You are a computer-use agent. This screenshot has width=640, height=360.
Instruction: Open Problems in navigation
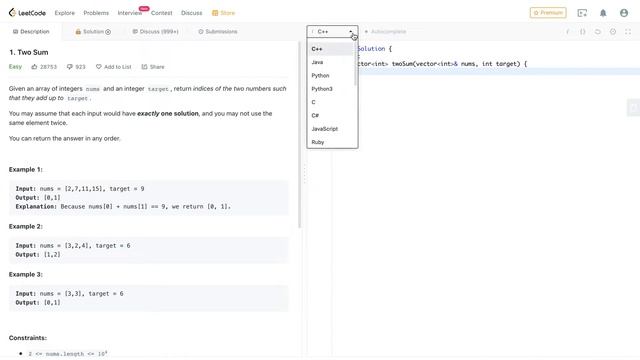click(x=96, y=13)
